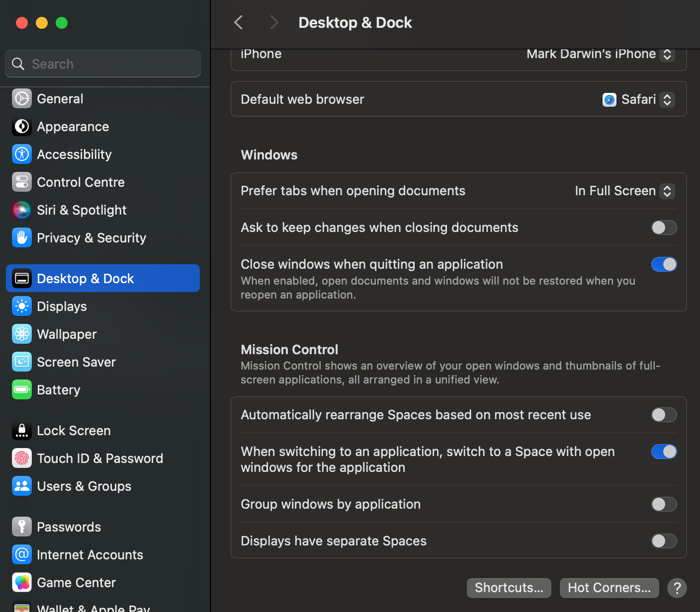Viewport: 700px width, 612px height.
Task: Select Game Center in sidebar
Action: coord(103,583)
